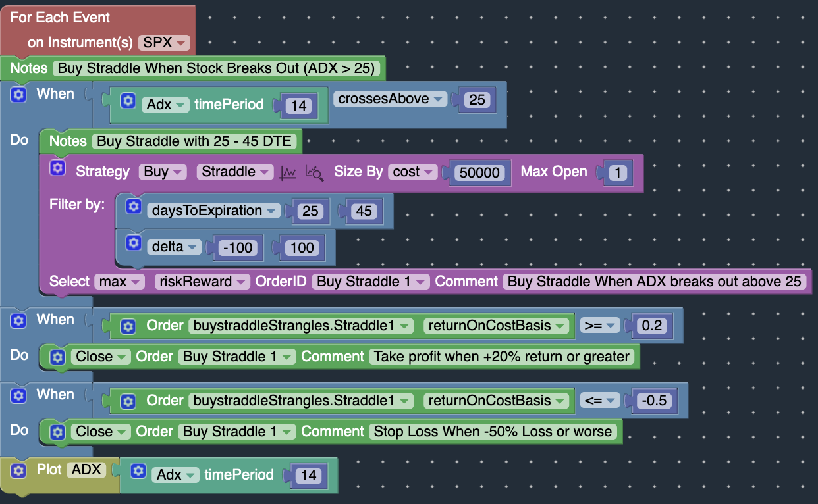The width and height of the screenshot is (818, 504).
Task: Open the Buy Straddle 1 OrderID dropdown
Action: click(x=371, y=282)
